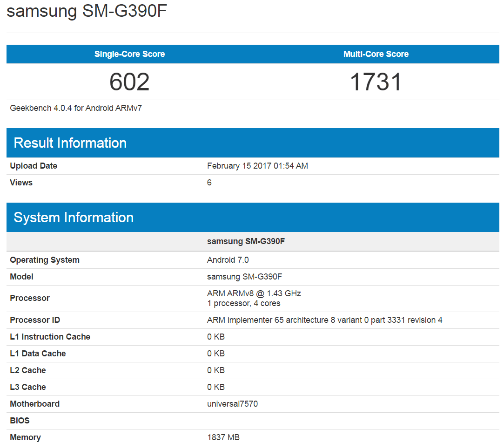Click the Model row label

[21, 277]
